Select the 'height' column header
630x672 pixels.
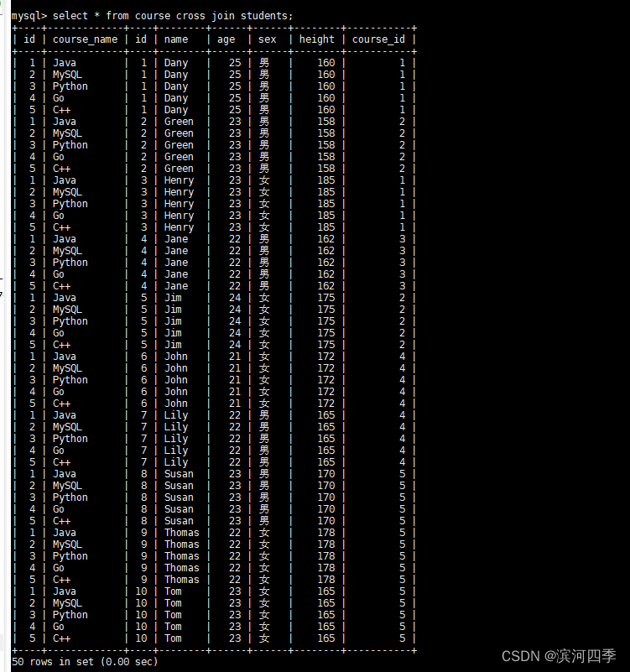(317, 39)
